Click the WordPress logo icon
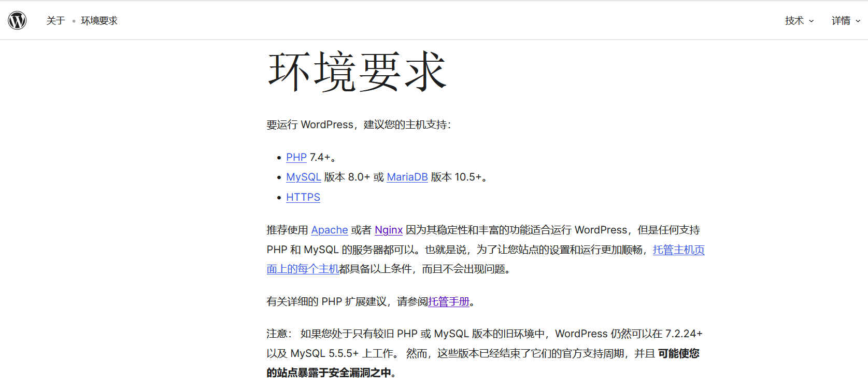 [17, 20]
